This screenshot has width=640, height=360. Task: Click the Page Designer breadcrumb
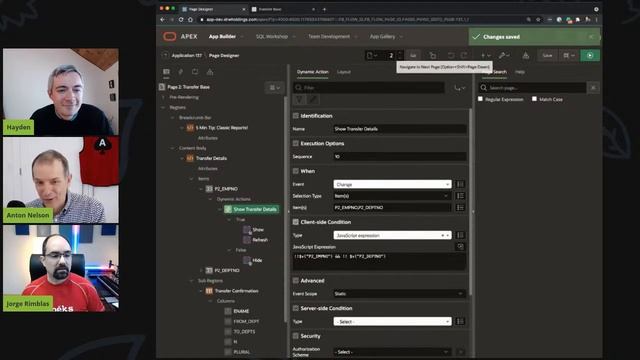pyautogui.click(x=224, y=56)
